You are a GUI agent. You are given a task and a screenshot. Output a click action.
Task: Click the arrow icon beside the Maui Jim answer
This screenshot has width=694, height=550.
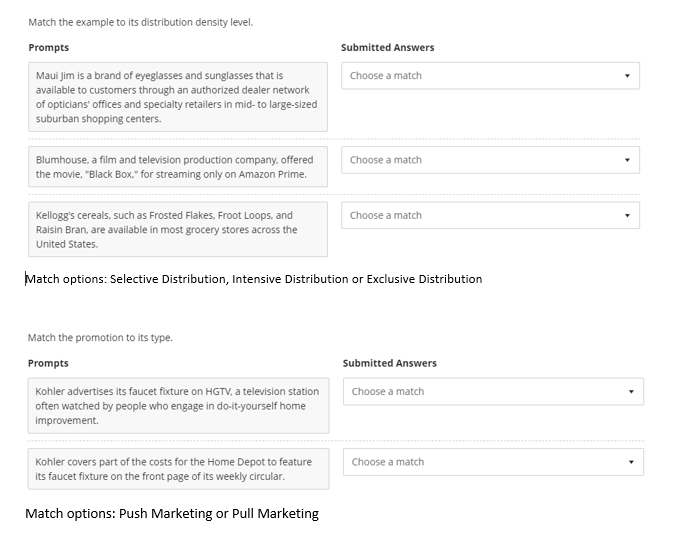627,76
